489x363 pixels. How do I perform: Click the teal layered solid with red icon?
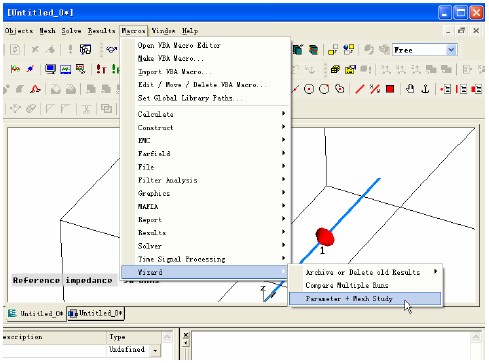pos(313,50)
